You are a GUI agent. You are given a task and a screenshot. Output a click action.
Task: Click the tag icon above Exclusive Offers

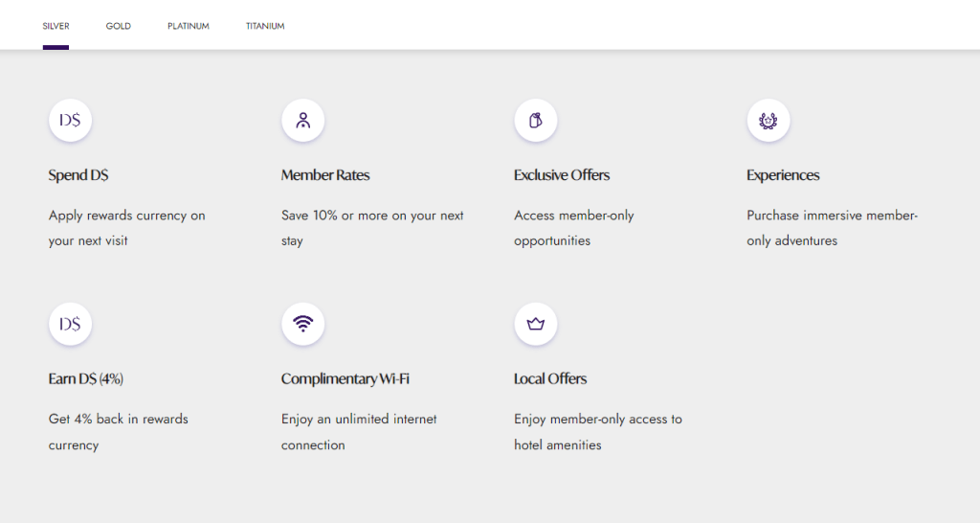(x=535, y=121)
